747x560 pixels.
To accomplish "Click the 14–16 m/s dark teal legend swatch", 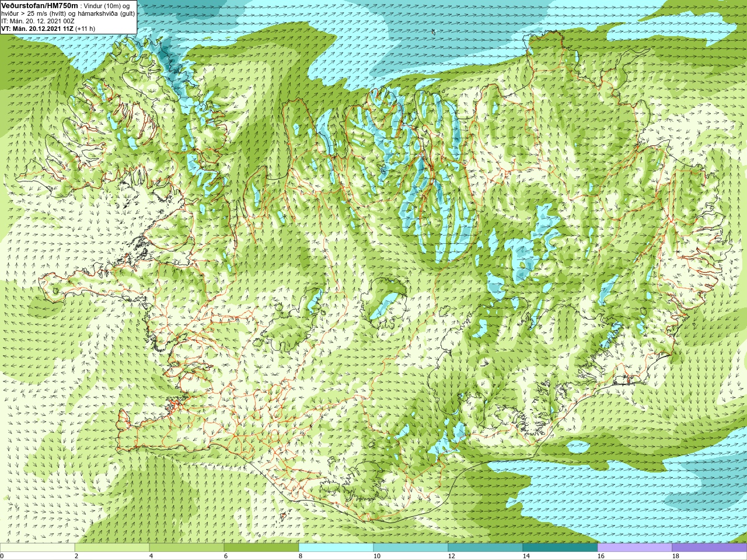I will (560, 548).
